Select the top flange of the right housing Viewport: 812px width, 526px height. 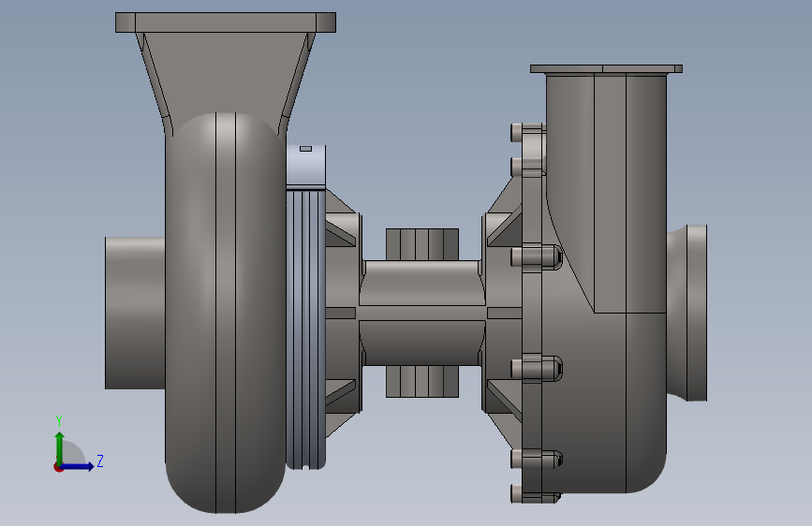(606, 69)
